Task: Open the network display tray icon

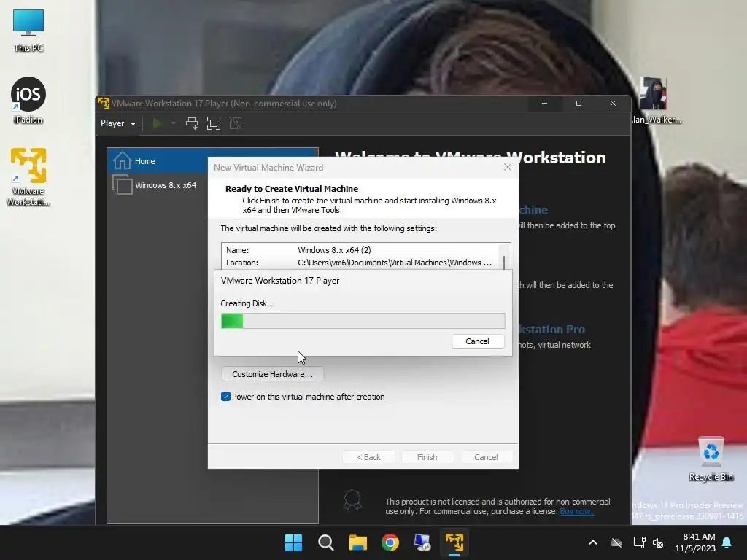Action: [639, 542]
